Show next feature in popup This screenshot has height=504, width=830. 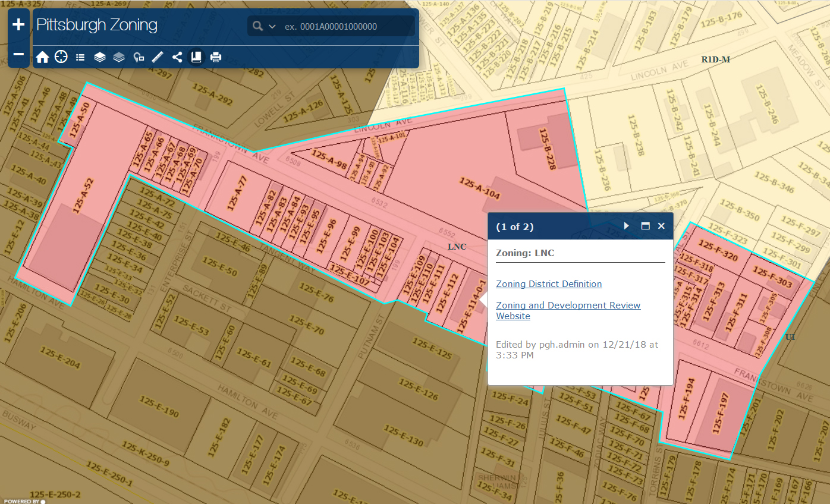[626, 226]
